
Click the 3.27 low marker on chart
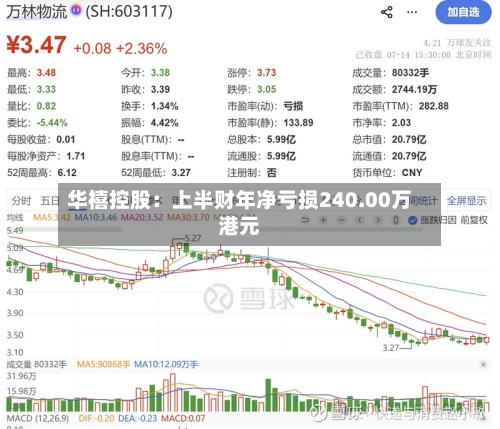click(391, 348)
